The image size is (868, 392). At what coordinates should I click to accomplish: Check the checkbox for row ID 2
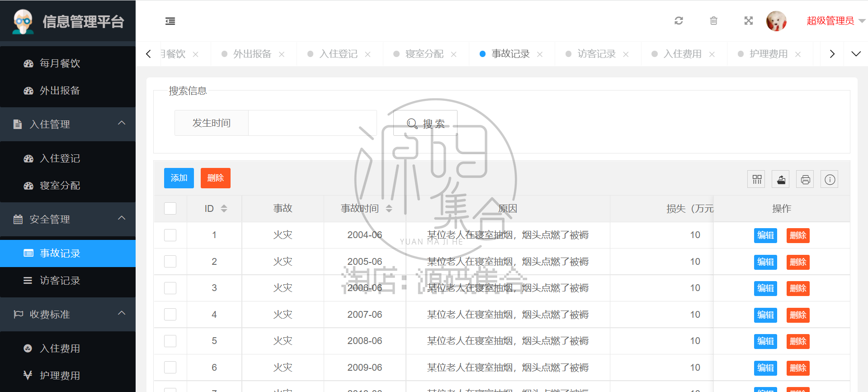170,262
